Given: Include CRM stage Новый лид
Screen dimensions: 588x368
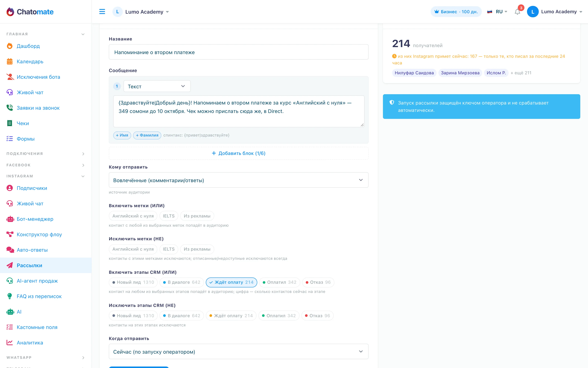Looking at the screenshot, I should (133, 282).
